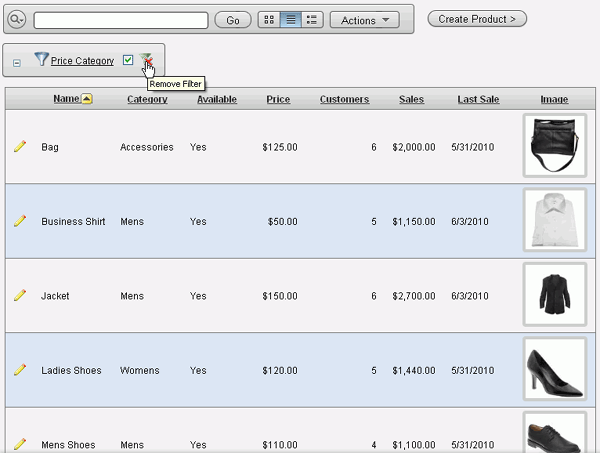Click the '$1,440.00' sales cell
The height and width of the screenshot is (453, 600).
tap(414, 370)
